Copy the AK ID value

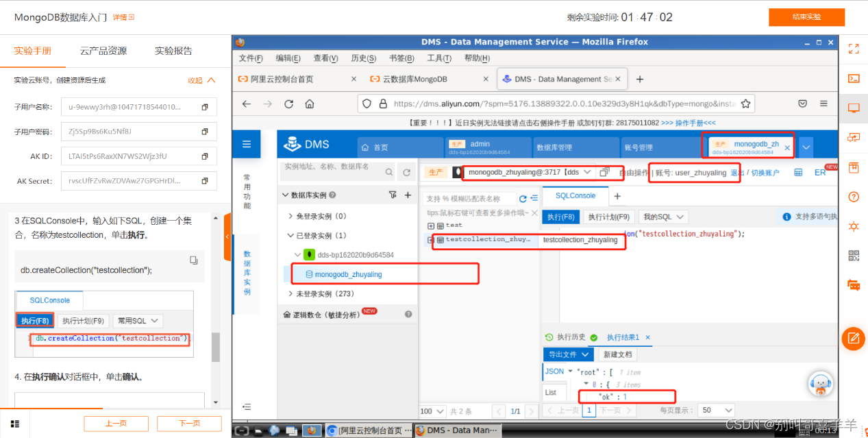(x=204, y=156)
